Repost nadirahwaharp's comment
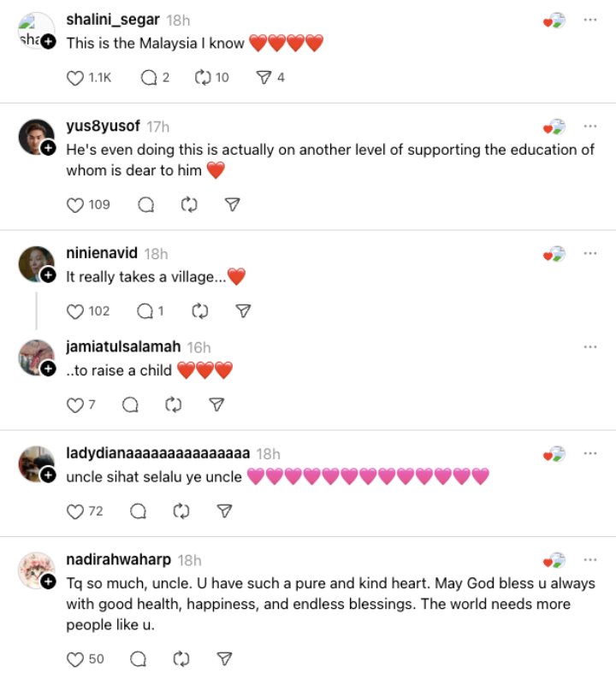Image resolution: width=616 pixels, height=679 pixels. (x=181, y=658)
